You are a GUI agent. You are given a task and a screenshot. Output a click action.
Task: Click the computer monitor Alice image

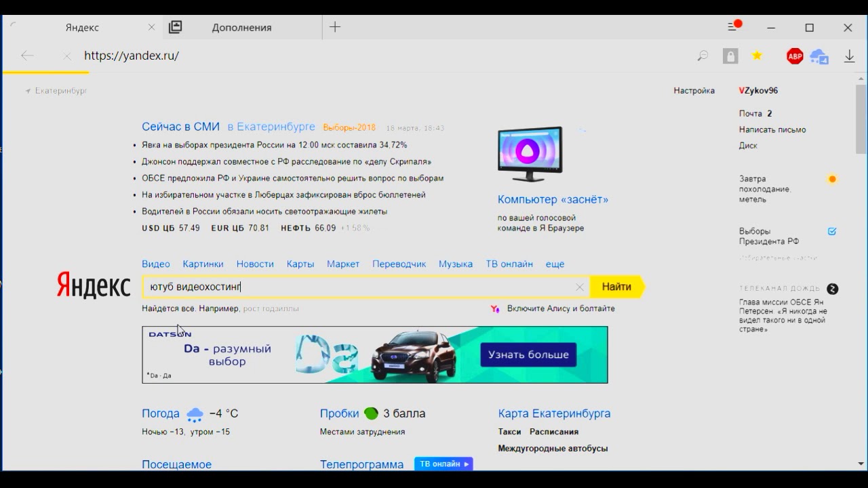click(x=530, y=154)
